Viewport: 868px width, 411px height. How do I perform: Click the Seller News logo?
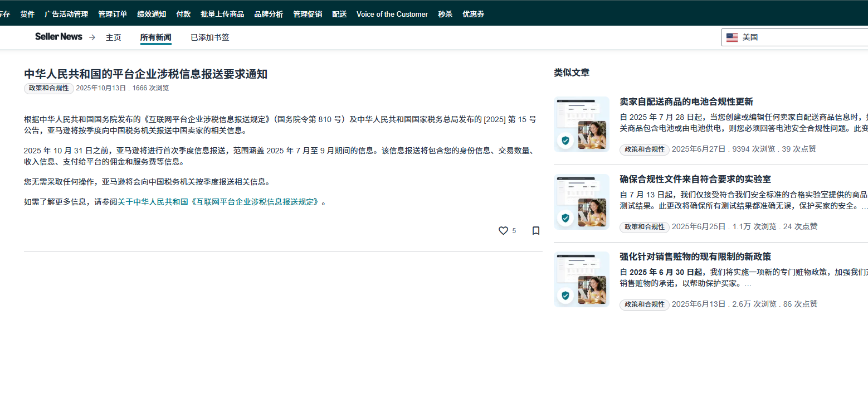58,37
